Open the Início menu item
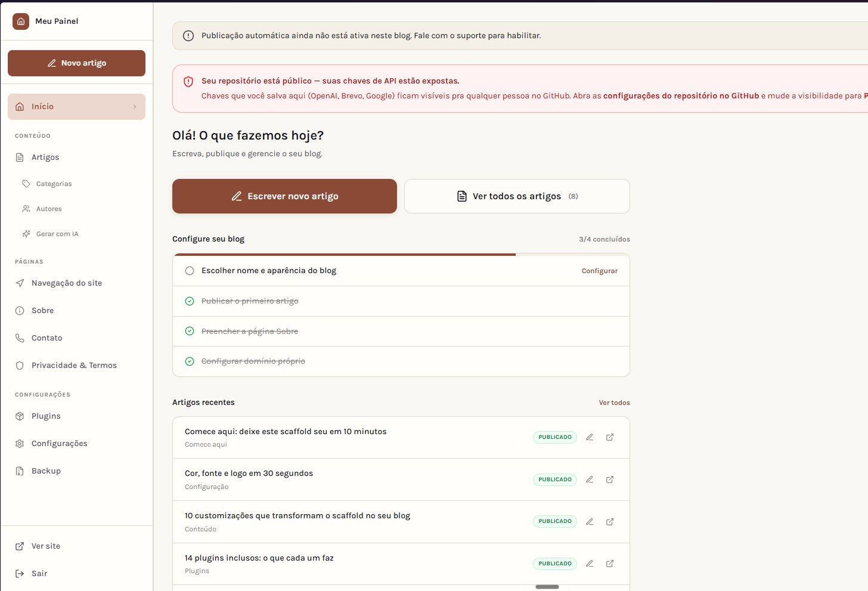868x591 pixels. coord(76,107)
